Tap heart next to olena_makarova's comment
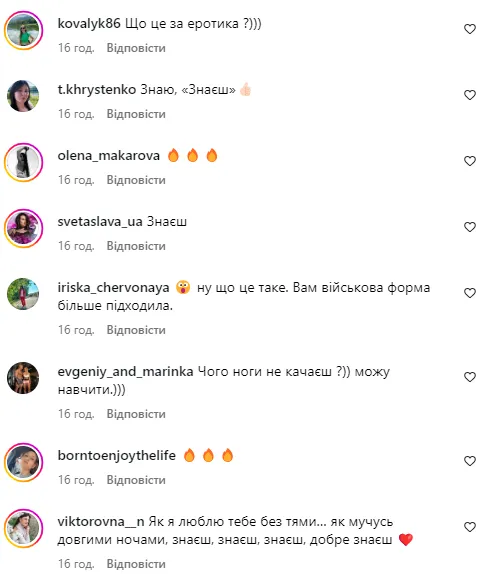 [x=469, y=161]
